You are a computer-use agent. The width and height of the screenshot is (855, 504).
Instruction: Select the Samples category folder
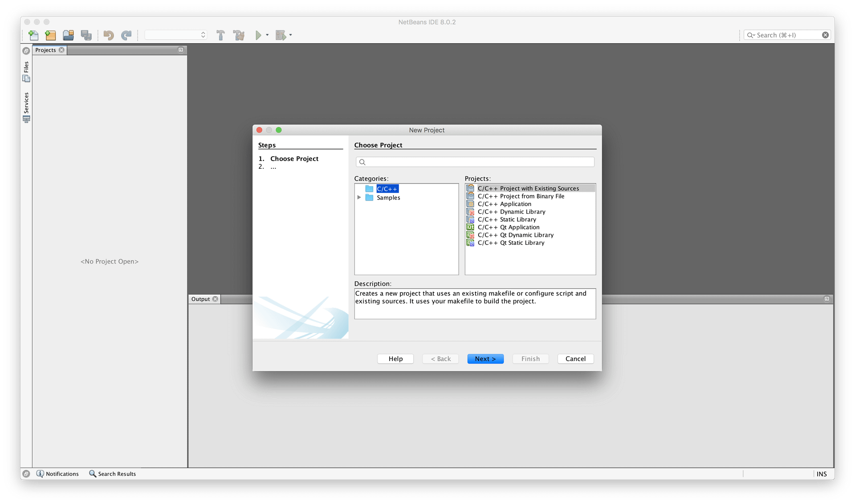point(388,198)
